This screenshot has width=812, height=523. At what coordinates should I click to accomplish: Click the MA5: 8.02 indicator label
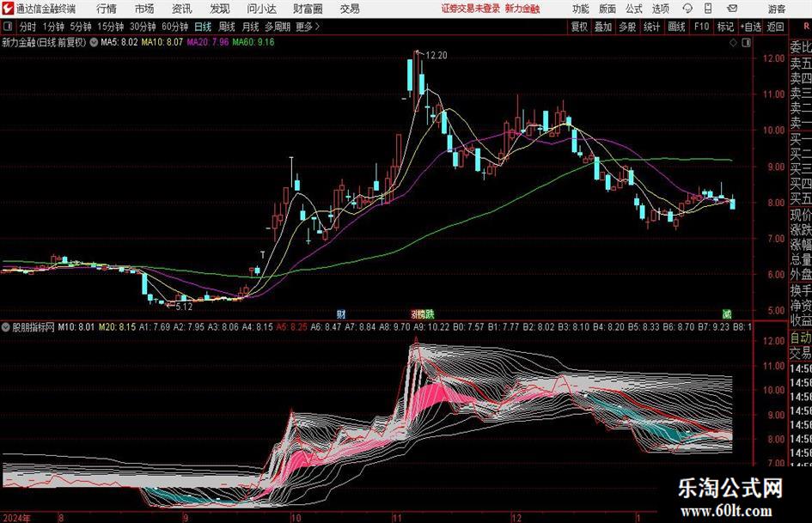119,42
